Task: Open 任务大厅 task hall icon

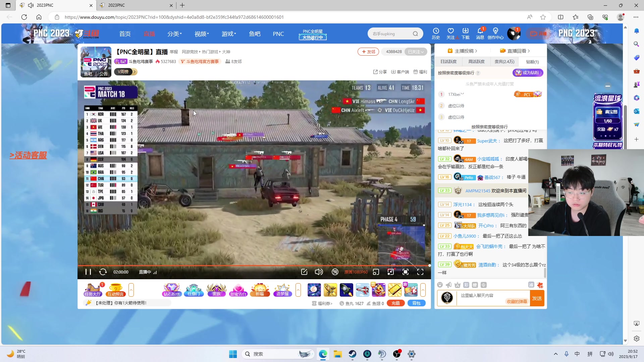Action: [x=93, y=290]
